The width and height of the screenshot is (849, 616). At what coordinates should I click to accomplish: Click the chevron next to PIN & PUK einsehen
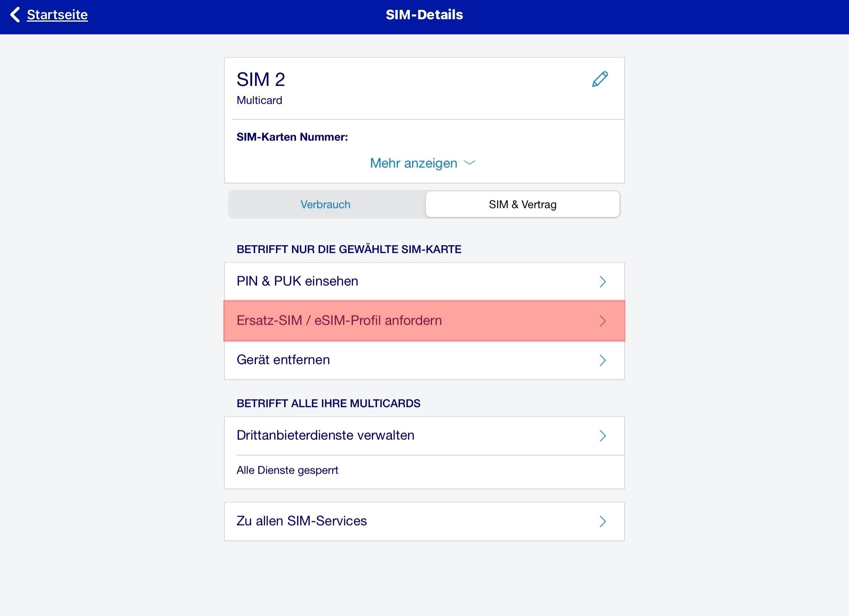[603, 281]
